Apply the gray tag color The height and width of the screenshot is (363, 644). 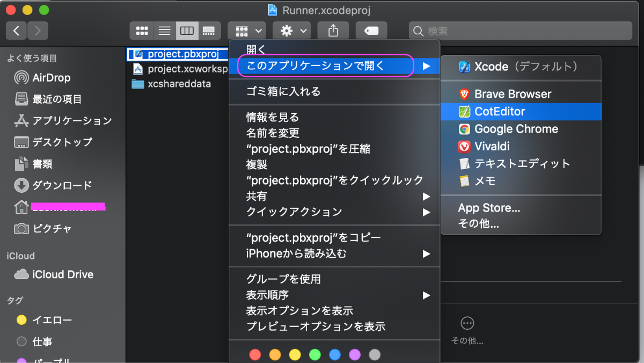click(375, 354)
